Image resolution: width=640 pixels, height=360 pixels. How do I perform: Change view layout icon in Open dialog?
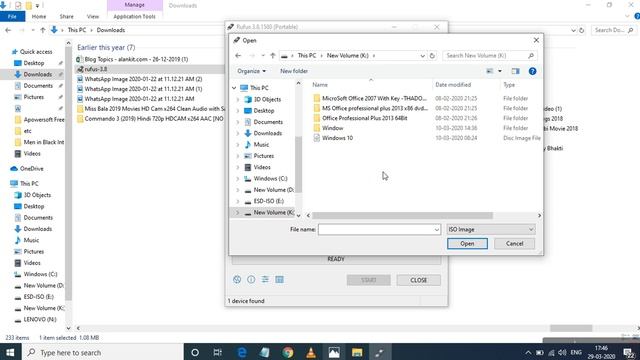[x=490, y=71]
